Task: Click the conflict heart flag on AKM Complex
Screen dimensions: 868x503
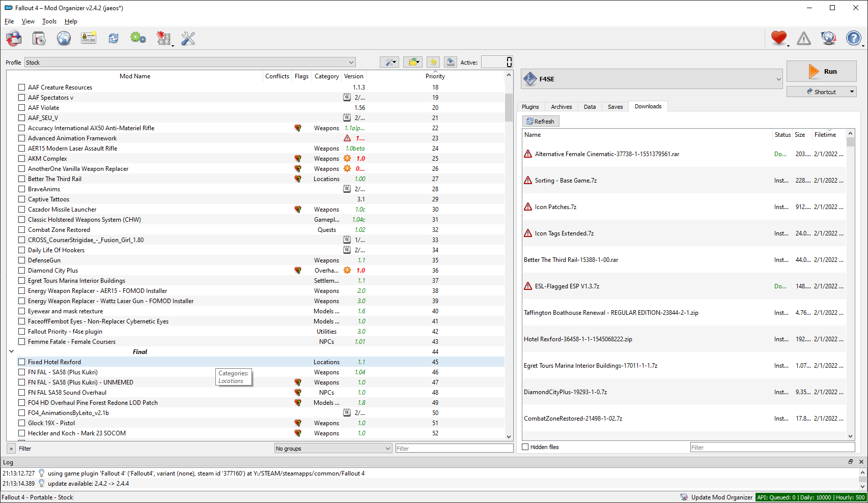Action: click(x=298, y=159)
